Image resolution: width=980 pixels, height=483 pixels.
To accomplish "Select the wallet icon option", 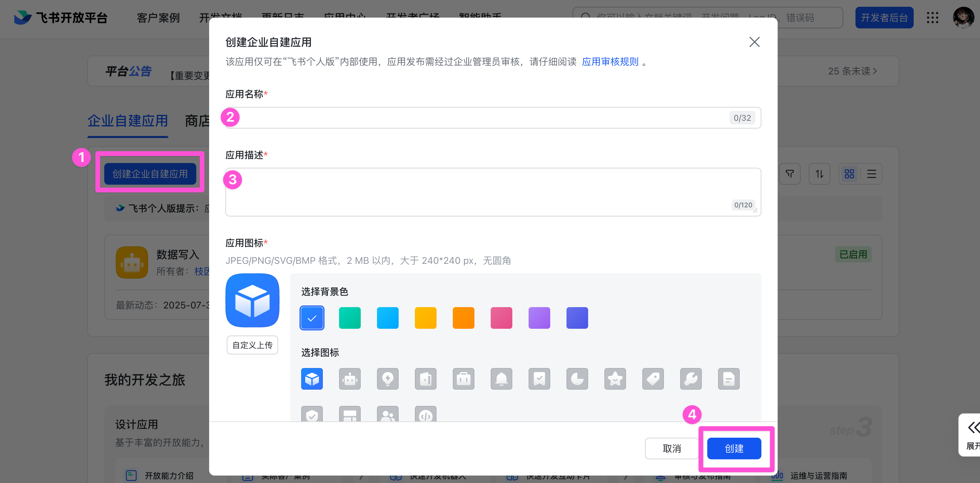I will pos(426,378).
